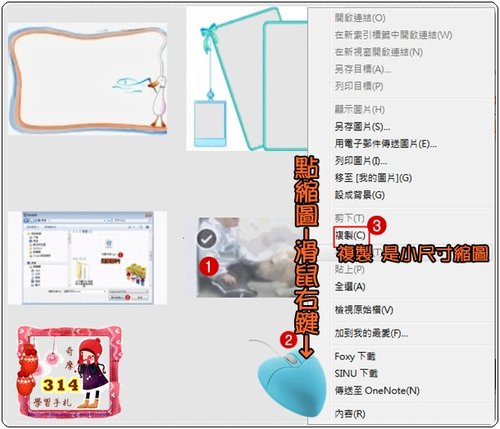Screen dimensions: 500x429
Task: Toggle the checkmark circle on the photo thumbnail
Action: (207, 239)
